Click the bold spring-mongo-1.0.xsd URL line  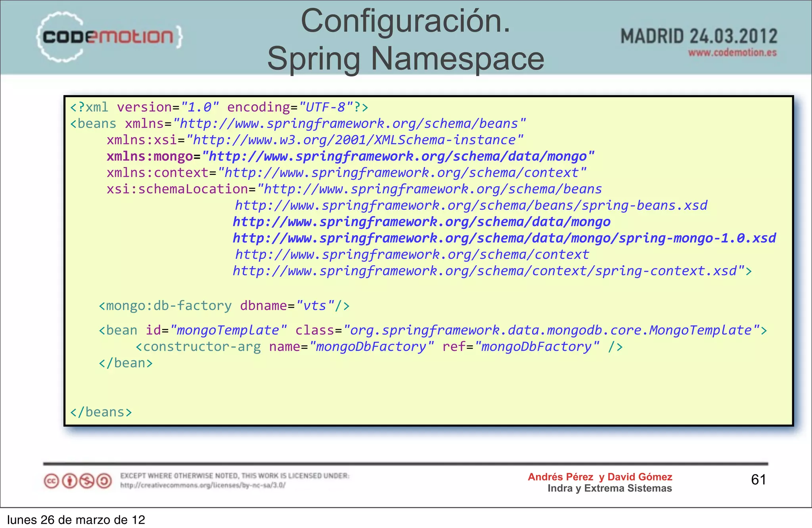(504, 238)
